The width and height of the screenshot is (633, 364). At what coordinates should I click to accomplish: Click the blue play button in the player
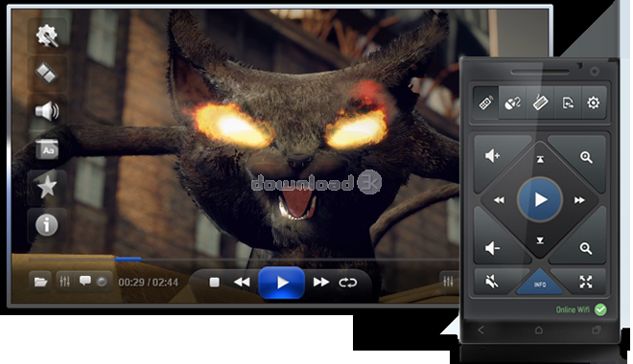(282, 283)
